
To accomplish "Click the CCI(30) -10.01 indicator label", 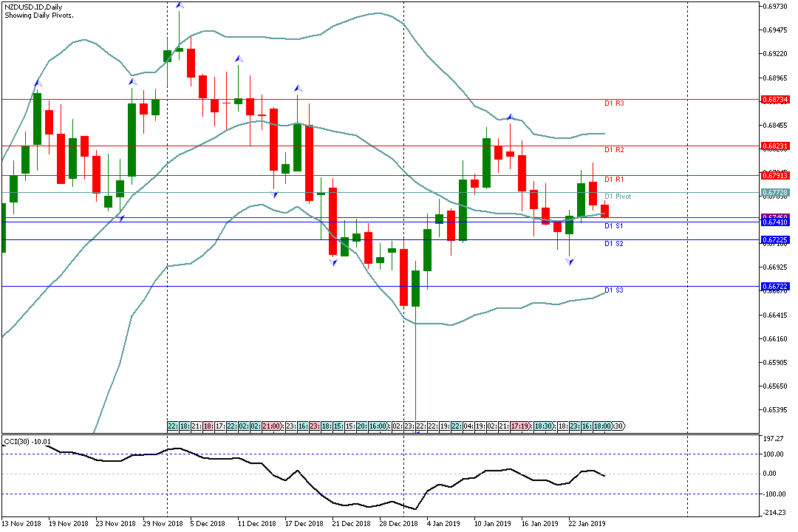I will tap(27, 441).
